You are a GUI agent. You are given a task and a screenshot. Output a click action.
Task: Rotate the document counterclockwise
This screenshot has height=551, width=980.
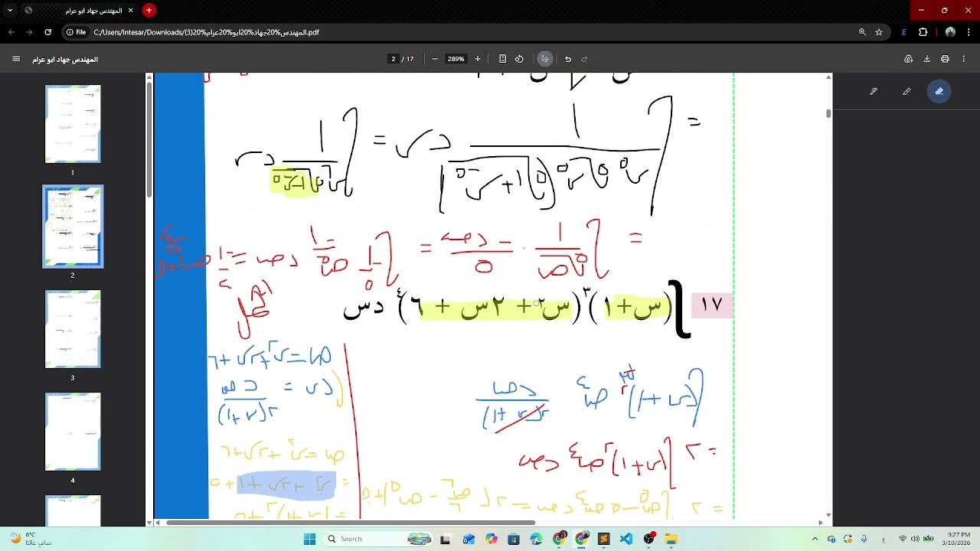(x=519, y=59)
